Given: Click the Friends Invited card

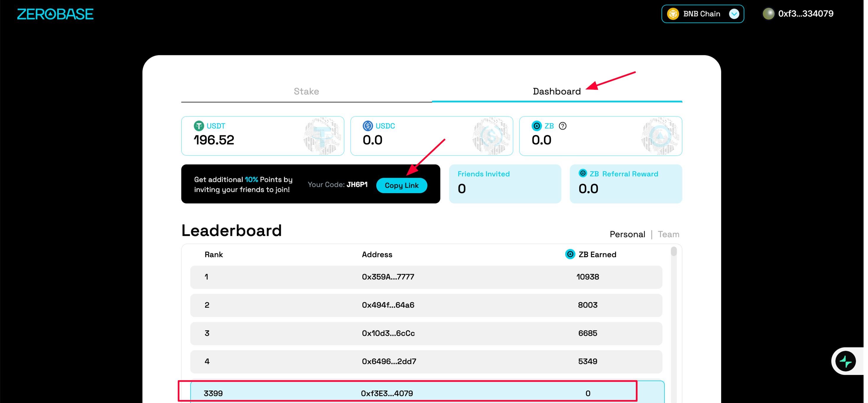Looking at the screenshot, I should 505,184.
